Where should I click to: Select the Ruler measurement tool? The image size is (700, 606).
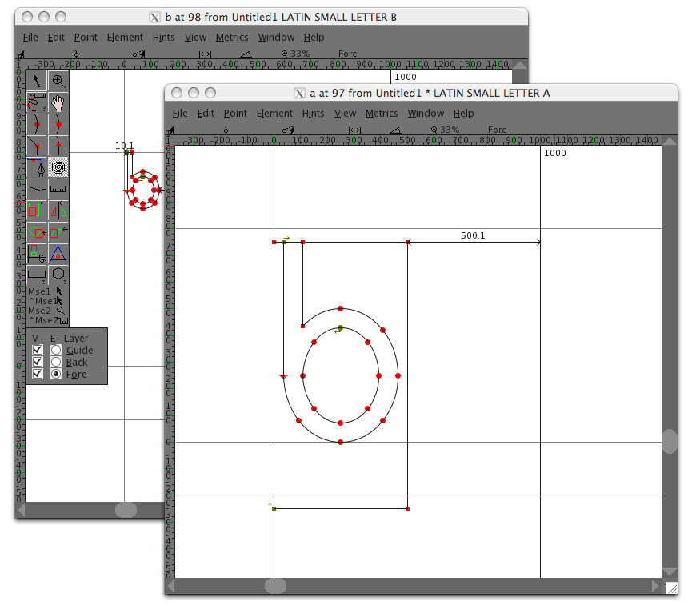[58, 189]
